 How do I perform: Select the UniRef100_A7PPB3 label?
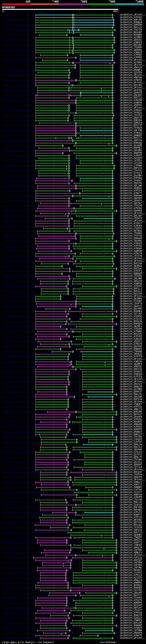131,55
